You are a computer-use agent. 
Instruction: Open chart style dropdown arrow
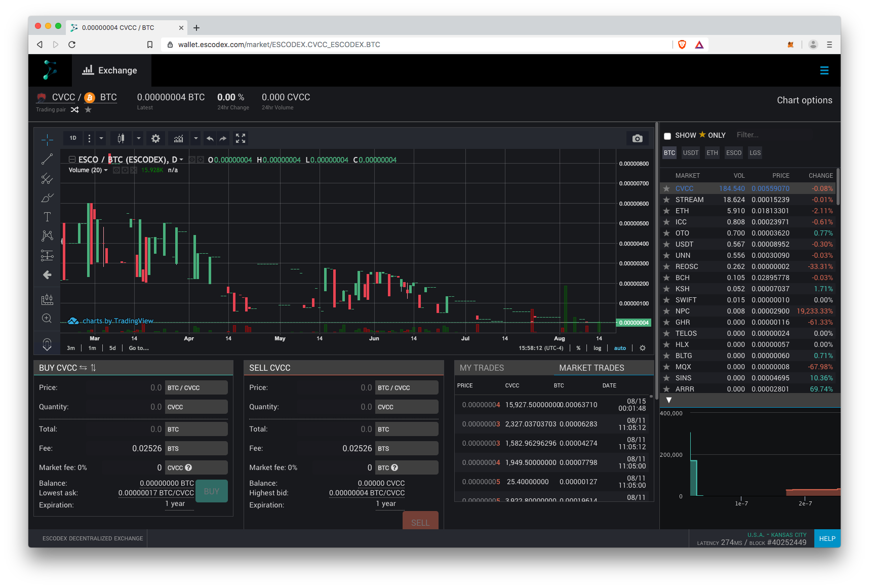click(139, 138)
